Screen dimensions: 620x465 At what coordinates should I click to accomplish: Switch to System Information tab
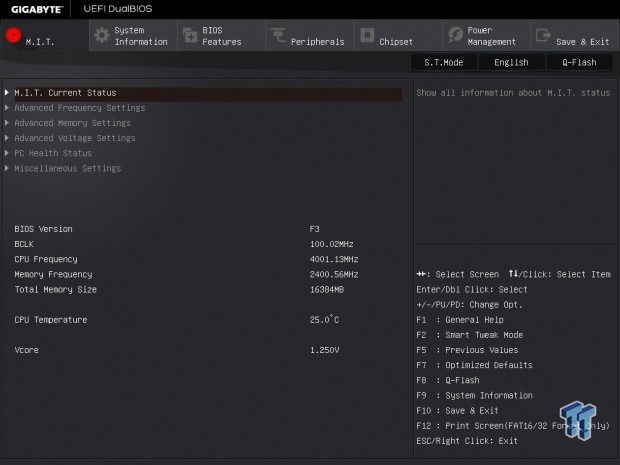click(x=133, y=35)
